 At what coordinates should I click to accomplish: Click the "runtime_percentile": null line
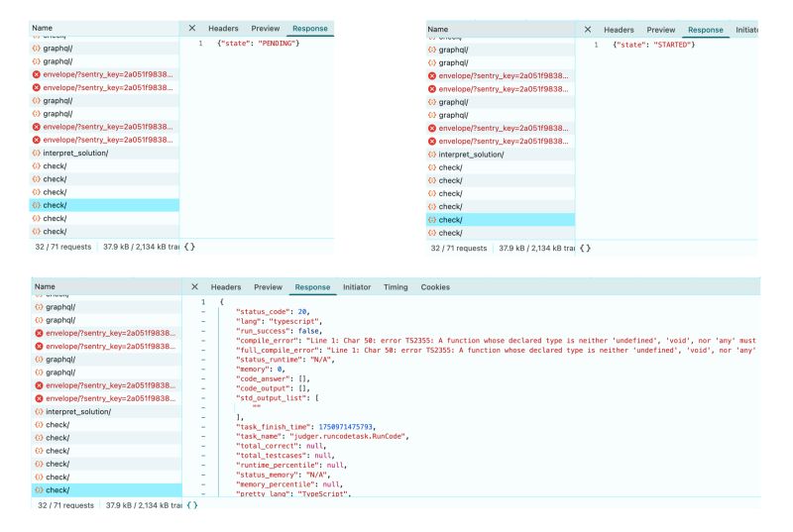point(291,466)
